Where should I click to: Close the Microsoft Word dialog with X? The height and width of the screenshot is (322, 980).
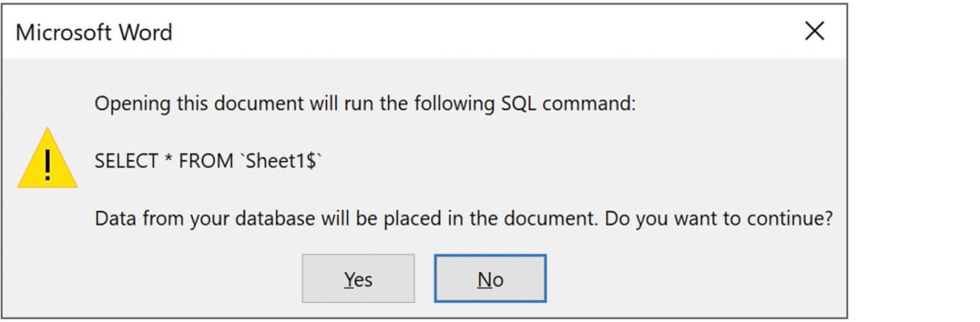click(x=815, y=31)
